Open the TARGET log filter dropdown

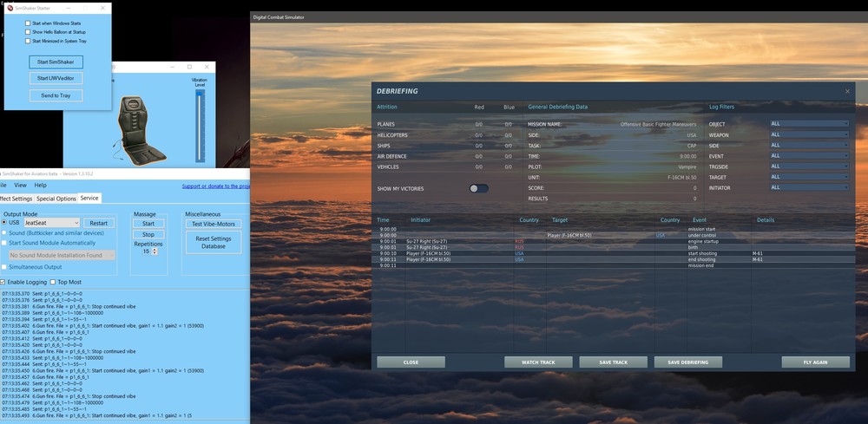coord(809,177)
